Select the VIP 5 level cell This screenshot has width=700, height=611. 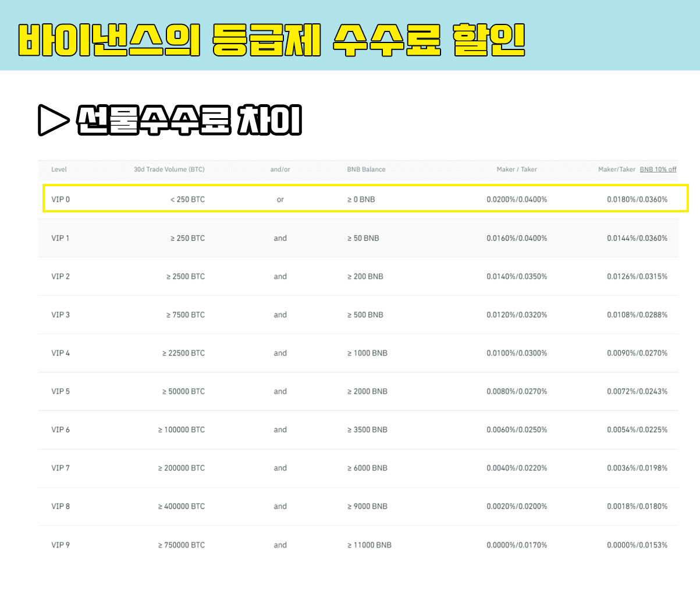61,392
